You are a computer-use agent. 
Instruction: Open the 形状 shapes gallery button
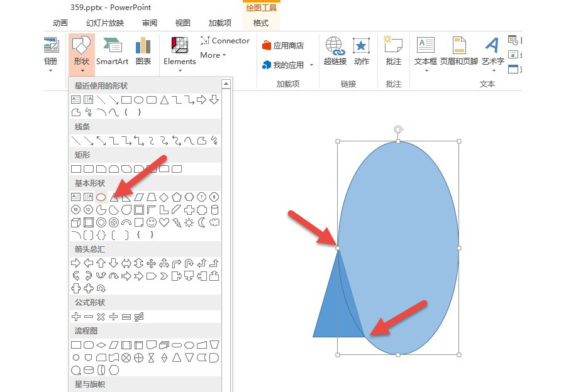tap(82, 55)
